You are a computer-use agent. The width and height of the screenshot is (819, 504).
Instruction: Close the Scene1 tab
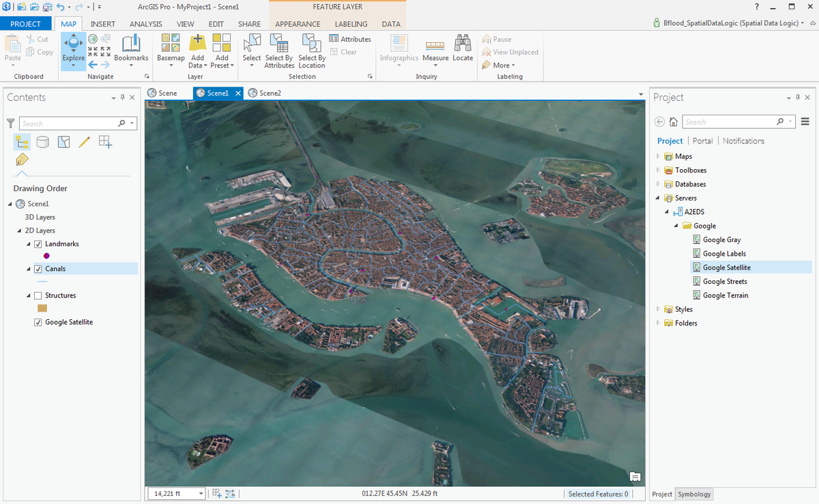click(x=238, y=93)
